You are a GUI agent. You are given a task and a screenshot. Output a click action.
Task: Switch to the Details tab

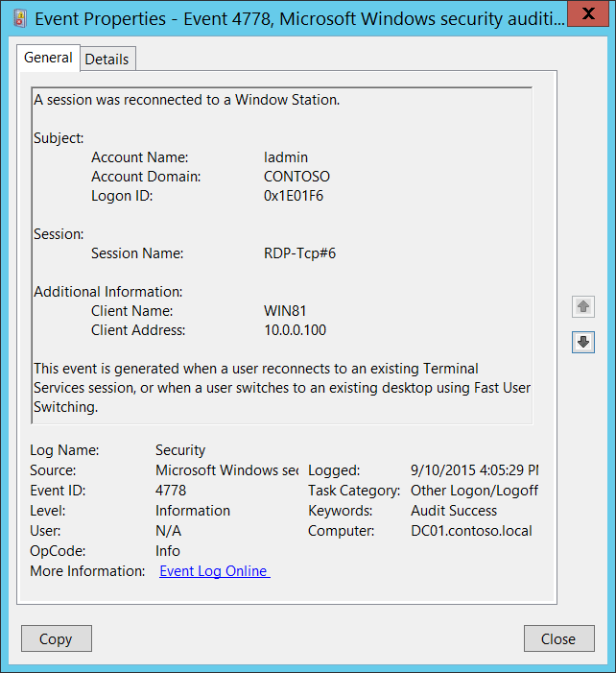tap(107, 59)
